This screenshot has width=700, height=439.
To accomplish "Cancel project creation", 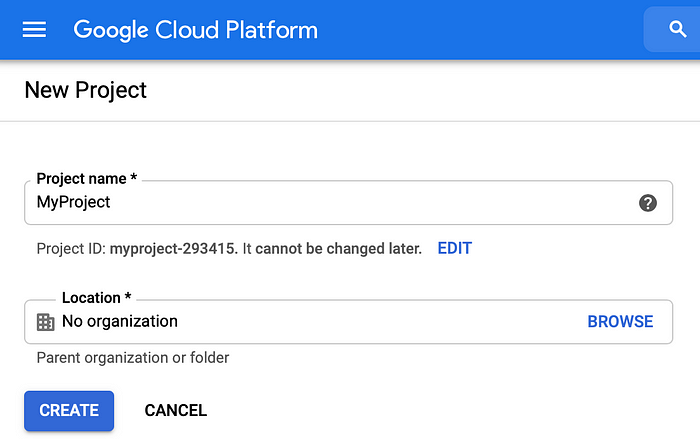I will tap(175, 410).
